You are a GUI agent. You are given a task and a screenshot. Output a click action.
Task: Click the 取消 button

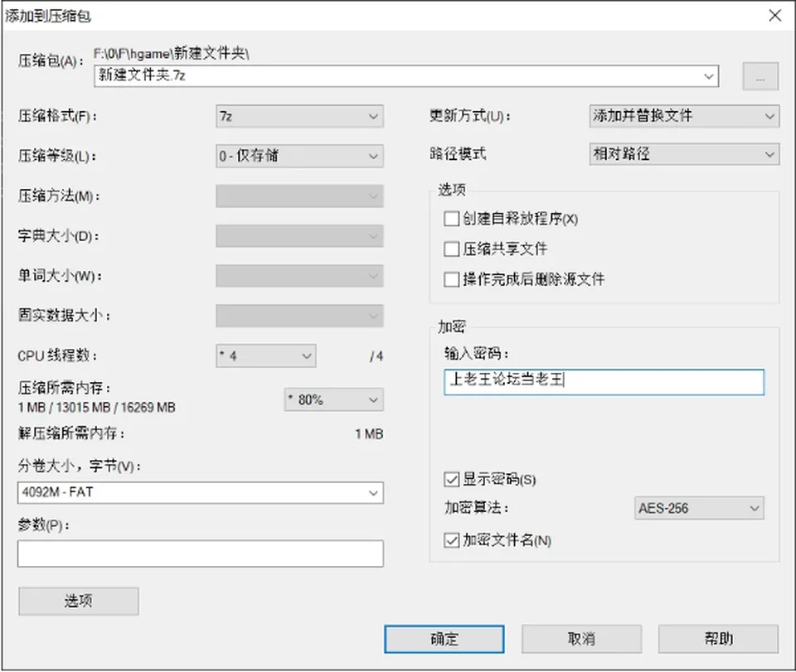(581, 639)
